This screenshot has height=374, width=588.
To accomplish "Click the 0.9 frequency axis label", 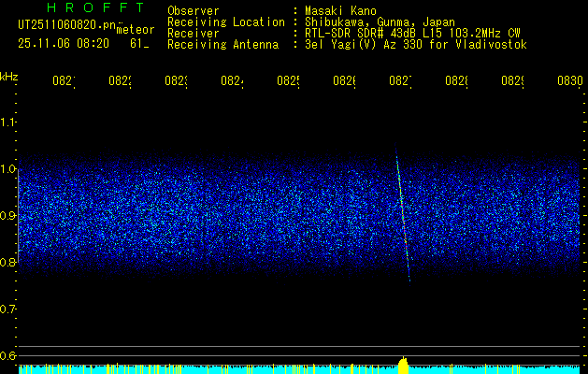I will point(7,215).
